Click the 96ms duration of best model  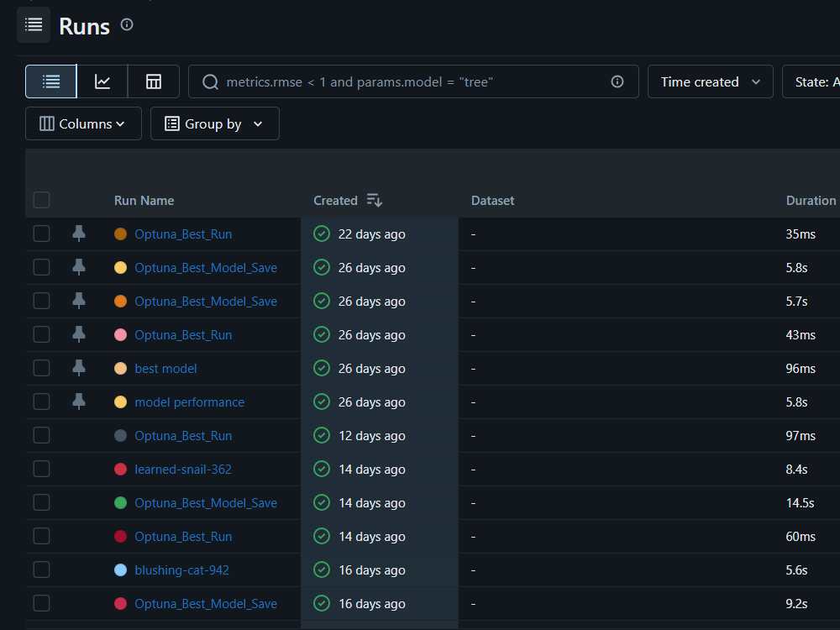point(801,369)
